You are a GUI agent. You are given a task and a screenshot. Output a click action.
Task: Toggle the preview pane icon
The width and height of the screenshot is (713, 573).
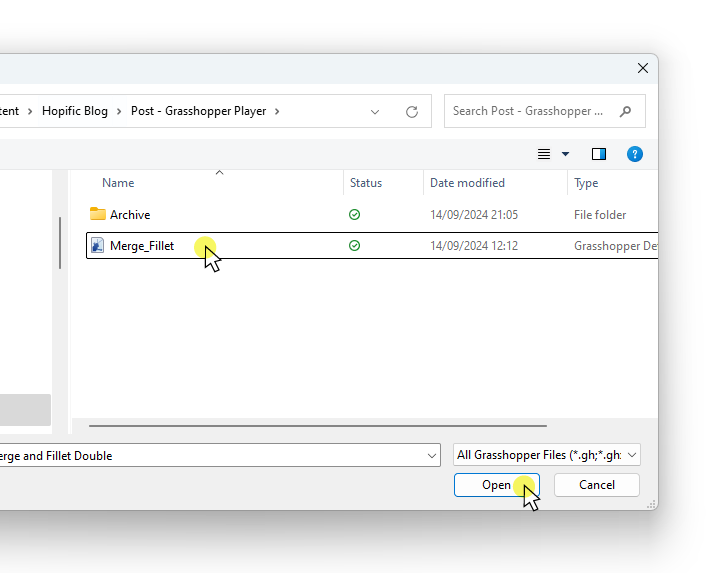pos(599,154)
